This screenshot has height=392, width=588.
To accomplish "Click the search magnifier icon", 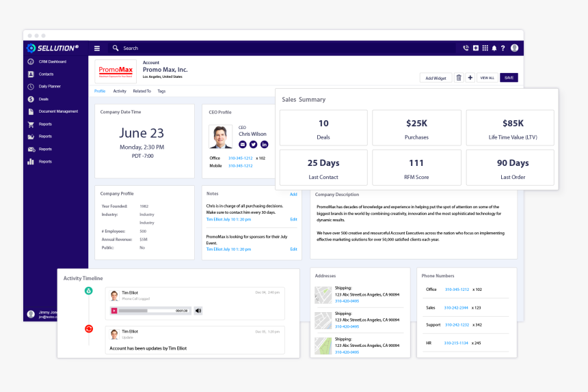I will (x=116, y=48).
